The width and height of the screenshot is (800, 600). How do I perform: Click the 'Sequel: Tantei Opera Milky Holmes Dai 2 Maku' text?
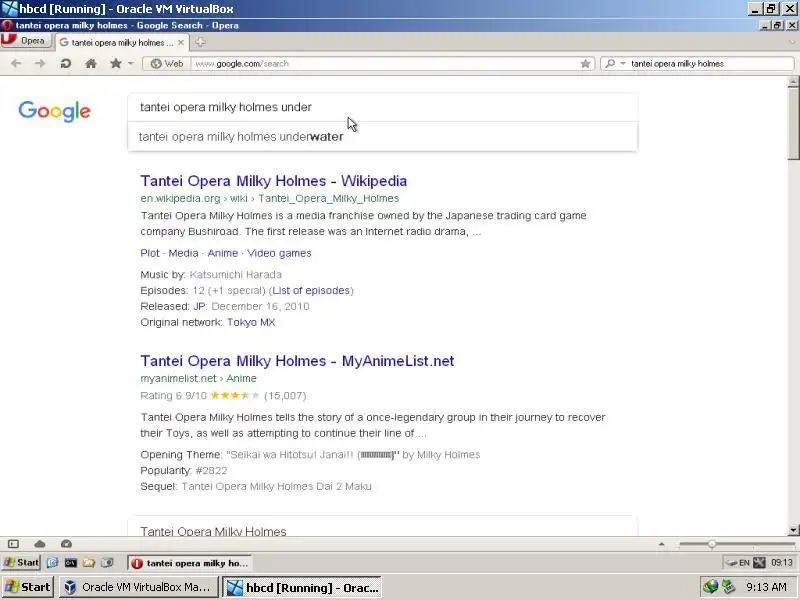[x=256, y=486]
